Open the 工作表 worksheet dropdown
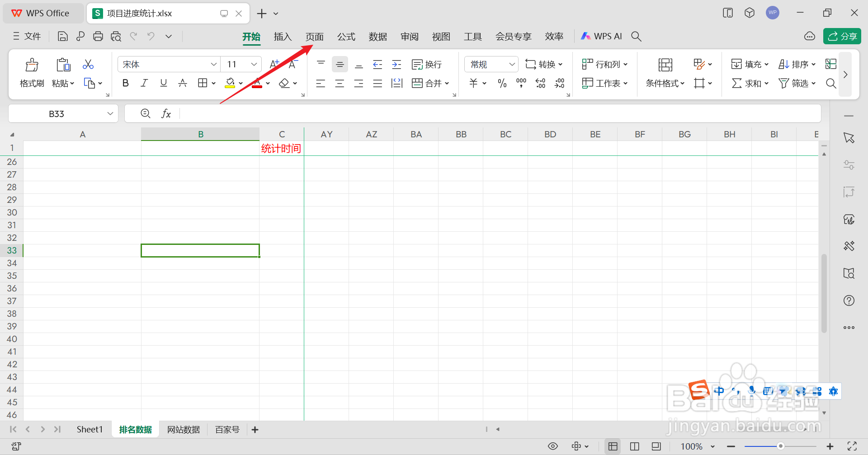 coord(605,83)
